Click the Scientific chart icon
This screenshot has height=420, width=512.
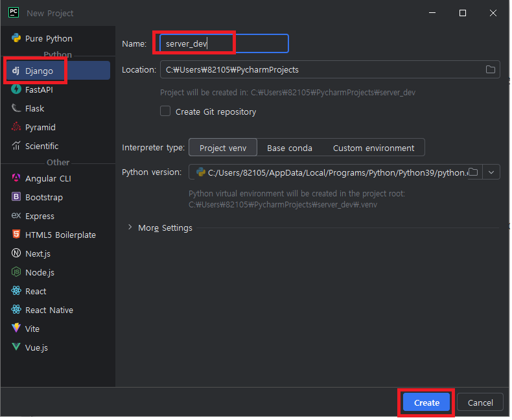16,146
